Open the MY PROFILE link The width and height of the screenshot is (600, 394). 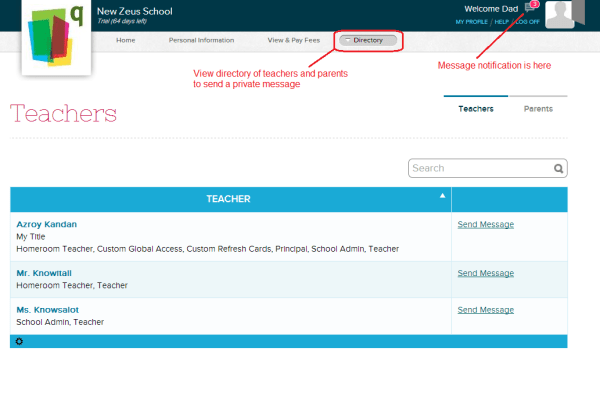coord(471,22)
